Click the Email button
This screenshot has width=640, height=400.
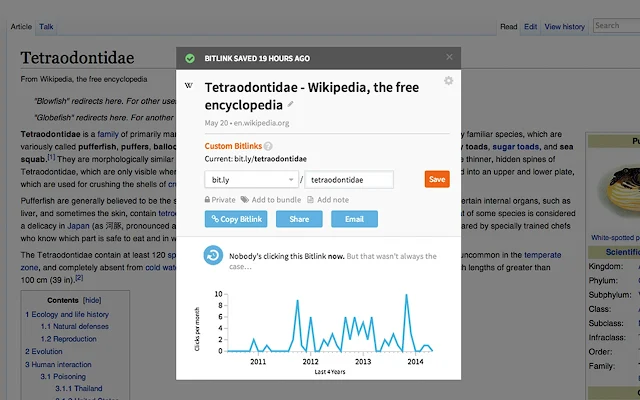pos(354,219)
